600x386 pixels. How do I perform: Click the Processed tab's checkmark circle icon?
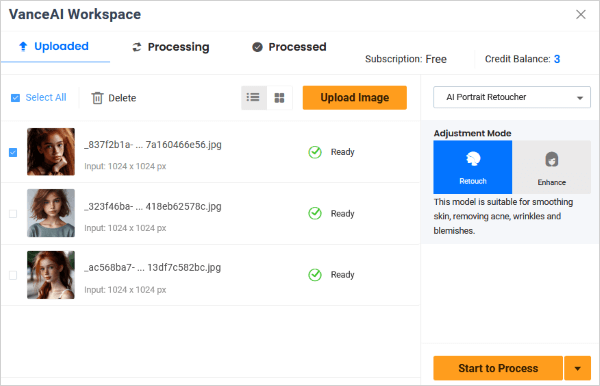pyautogui.click(x=258, y=47)
